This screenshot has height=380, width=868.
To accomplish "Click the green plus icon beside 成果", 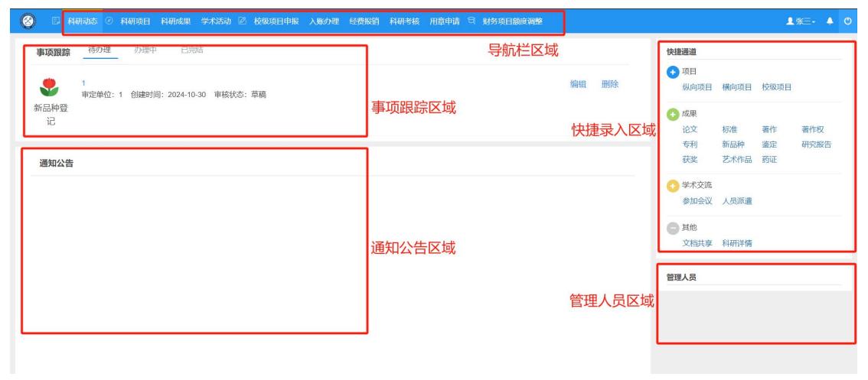I will [673, 114].
